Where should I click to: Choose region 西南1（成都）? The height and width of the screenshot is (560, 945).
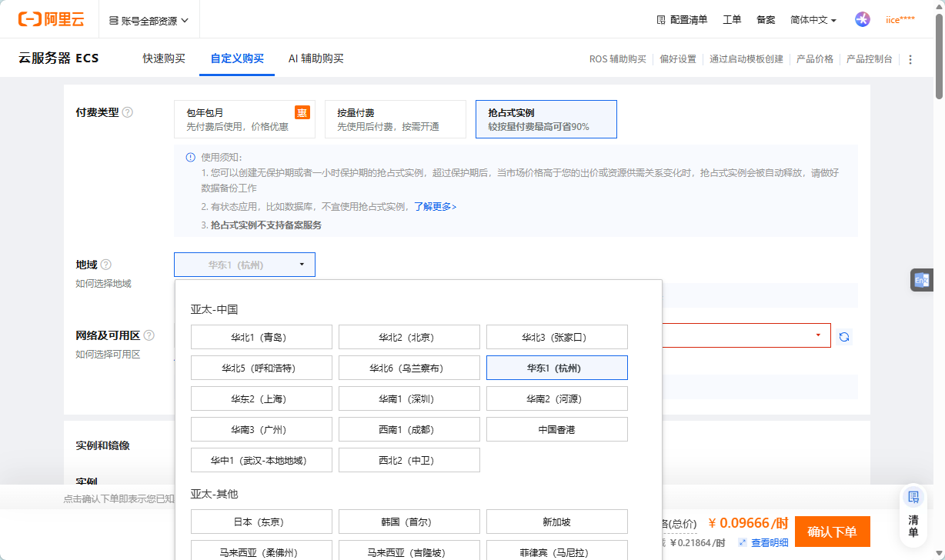pyautogui.click(x=409, y=429)
